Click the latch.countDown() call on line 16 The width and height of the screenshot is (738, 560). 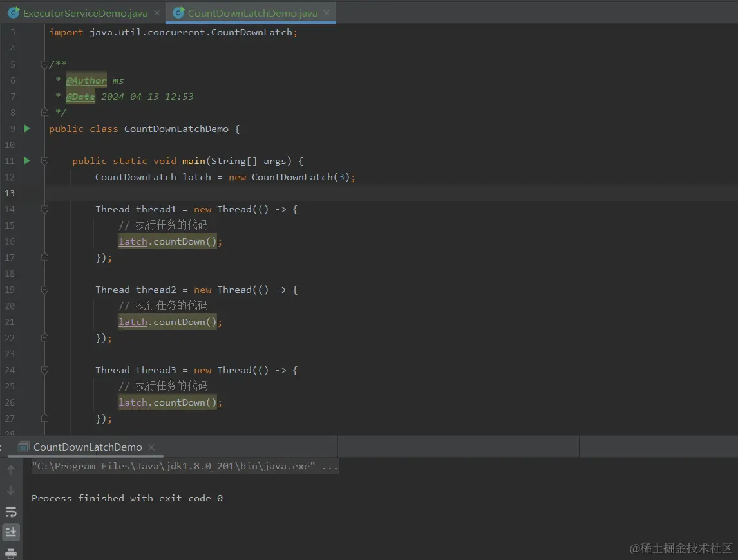pos(167,241)
